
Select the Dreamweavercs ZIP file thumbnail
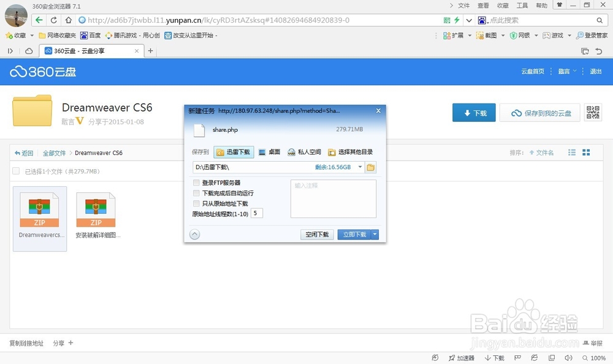pyautogui.click(x=40, y=219)
